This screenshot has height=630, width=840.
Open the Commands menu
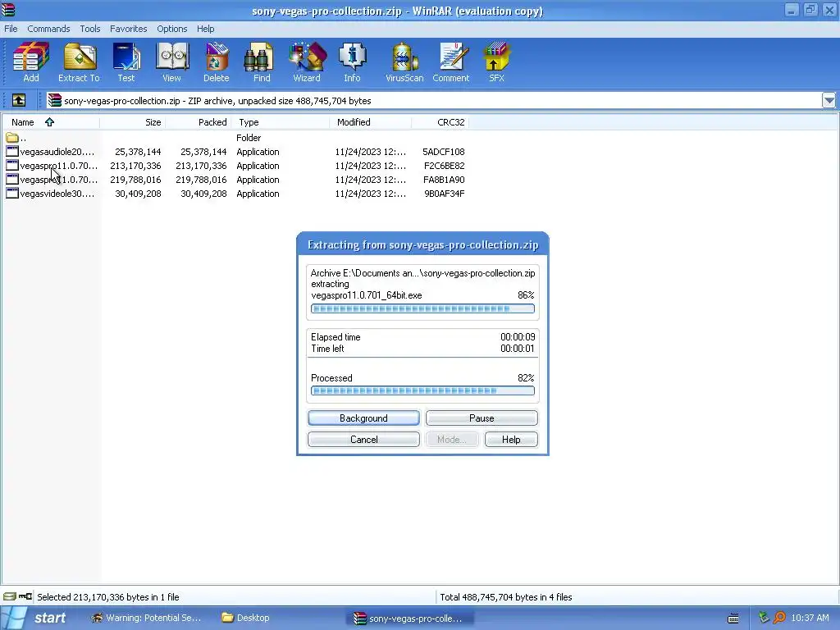tap(48, 29)
